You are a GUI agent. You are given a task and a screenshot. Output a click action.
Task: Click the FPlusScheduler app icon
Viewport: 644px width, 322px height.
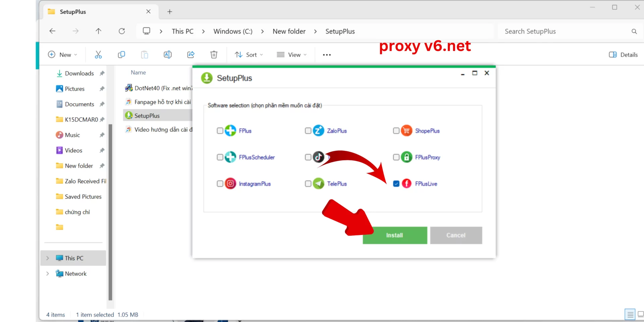click(x=230, y=157)
